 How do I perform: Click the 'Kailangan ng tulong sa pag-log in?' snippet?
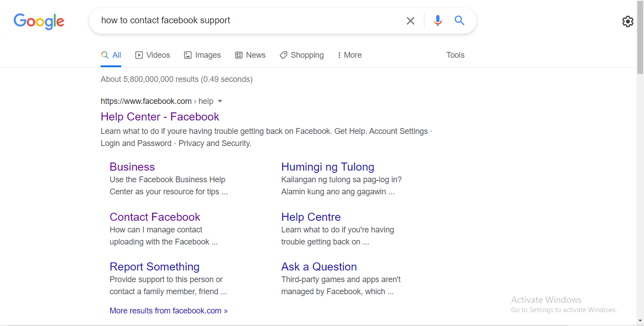(x=341, y=180)
